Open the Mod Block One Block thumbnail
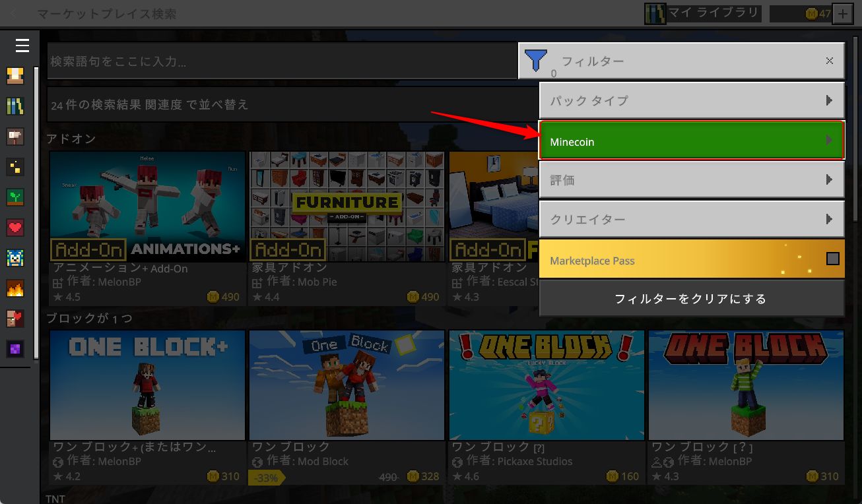 347,385
